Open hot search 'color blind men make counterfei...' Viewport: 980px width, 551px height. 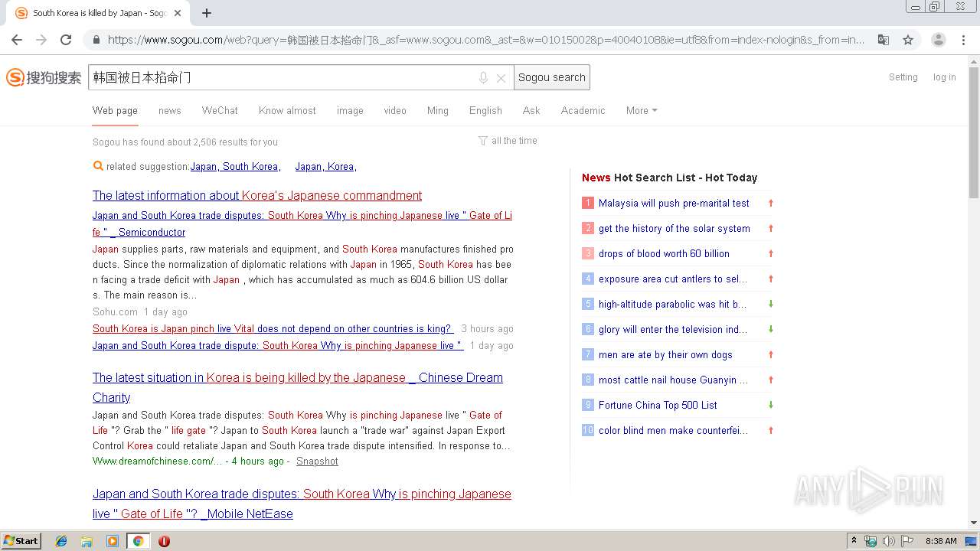(674, 430)
